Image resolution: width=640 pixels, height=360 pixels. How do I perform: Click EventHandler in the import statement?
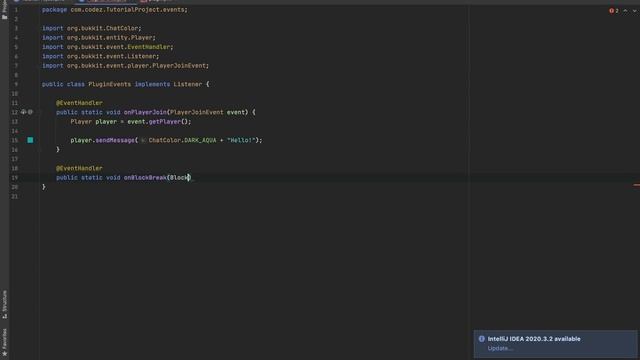149,47
